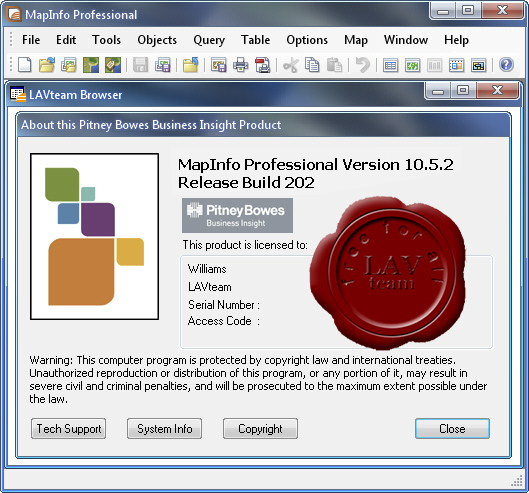The height and width of the screenshot is (493, 529).
Task: Click the Open file folder icon
Action: tap(47, 65)
